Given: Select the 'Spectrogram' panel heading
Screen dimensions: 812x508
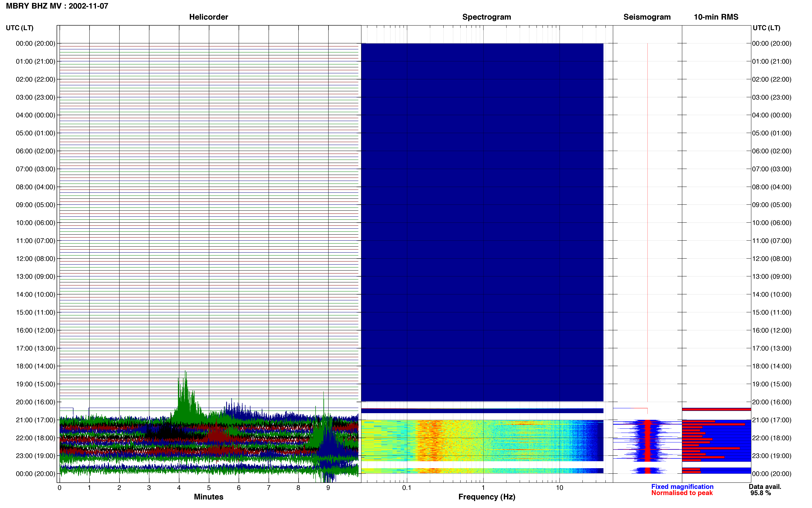Looking at the screenshot, I should (487, 17).
